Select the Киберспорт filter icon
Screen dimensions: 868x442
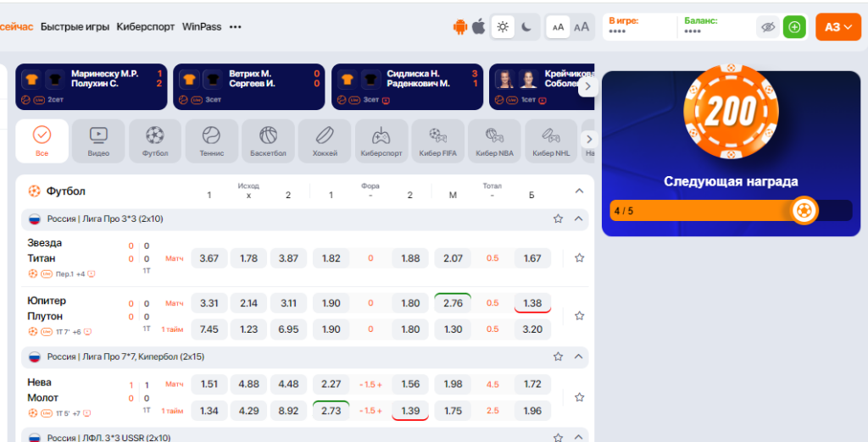(381, 141)
